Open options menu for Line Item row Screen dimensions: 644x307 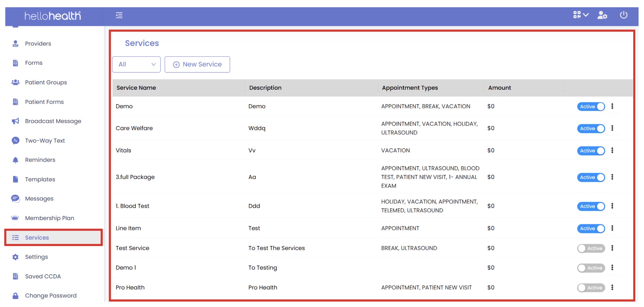(612, 228)
